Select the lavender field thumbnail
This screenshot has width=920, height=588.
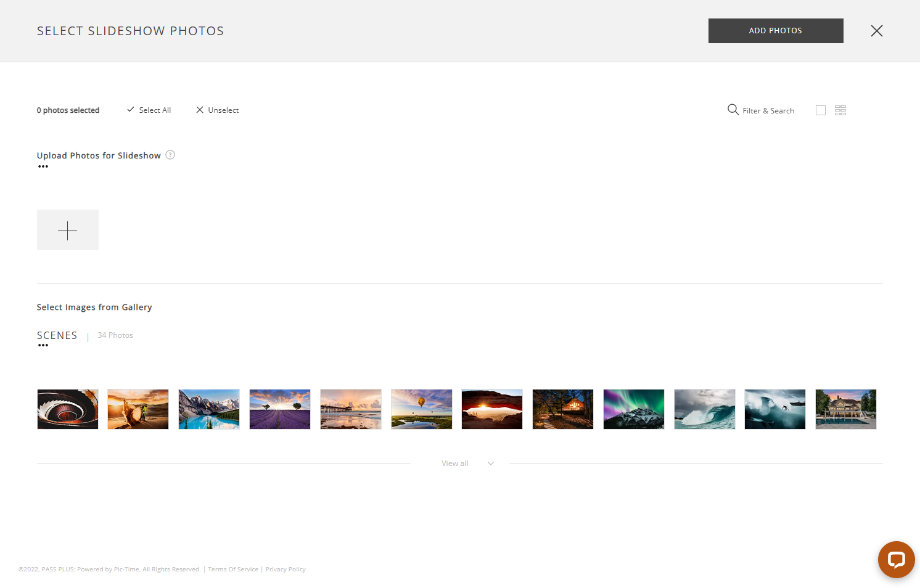tap(280, 409)
